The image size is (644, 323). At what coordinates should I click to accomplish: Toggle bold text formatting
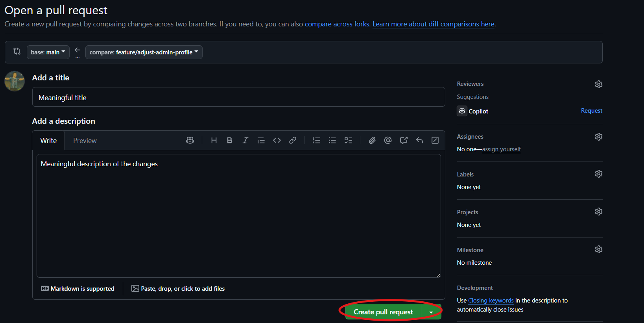click(x=229, y=140)
